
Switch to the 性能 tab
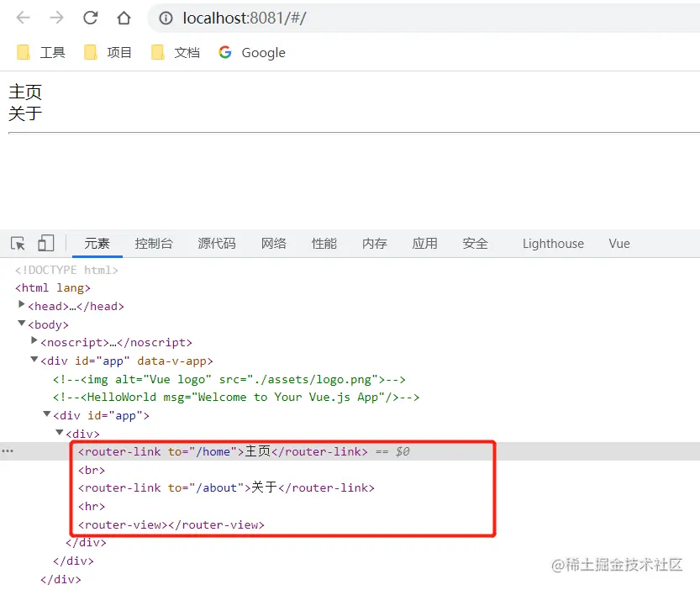pos(324,244)
